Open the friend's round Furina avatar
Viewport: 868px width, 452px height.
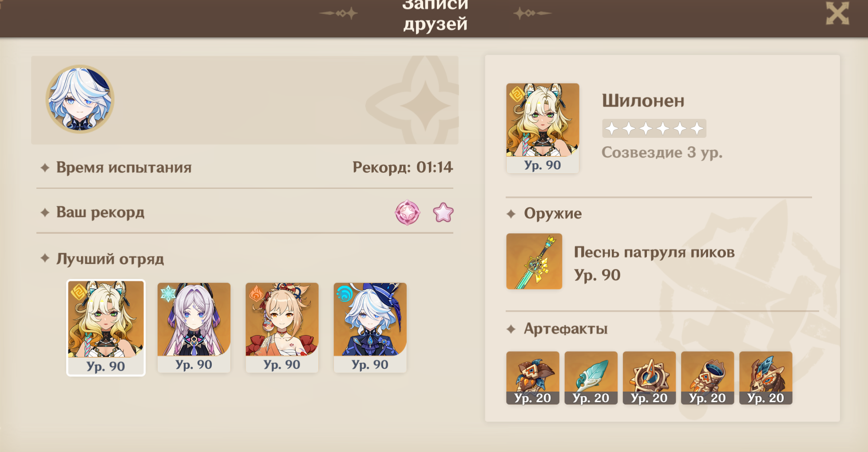80,99
